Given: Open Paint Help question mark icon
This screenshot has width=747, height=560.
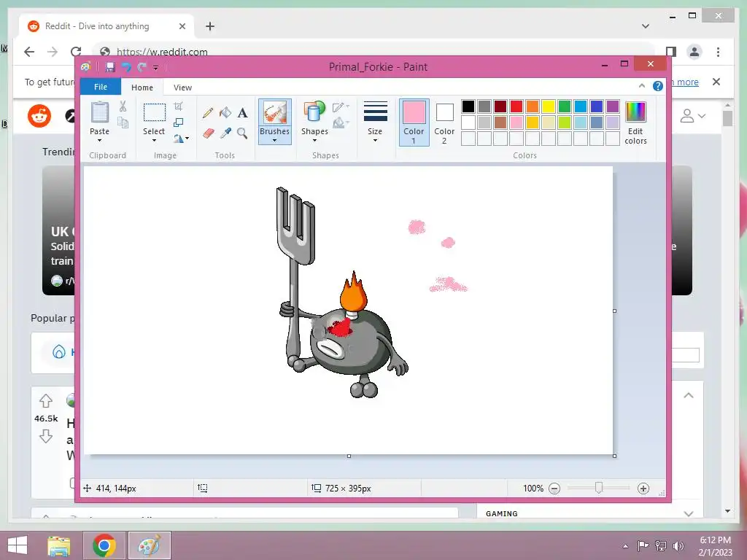Looking at the screenshot, I should coord(658,86).
